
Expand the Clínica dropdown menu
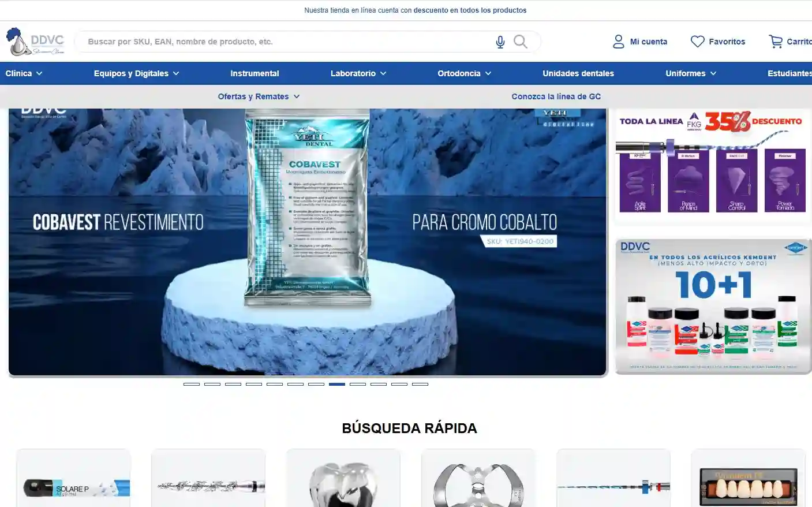pyautogui.click(x=24, y=73)
